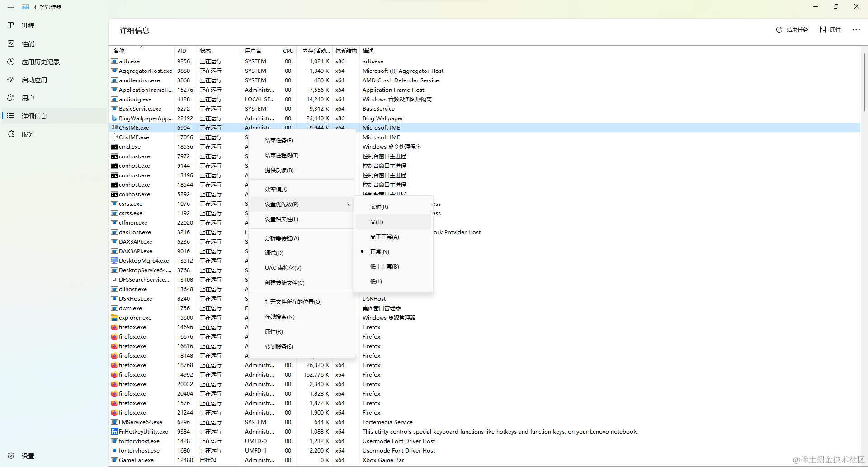Select the adb.exe process icon

tap(114, 61)
